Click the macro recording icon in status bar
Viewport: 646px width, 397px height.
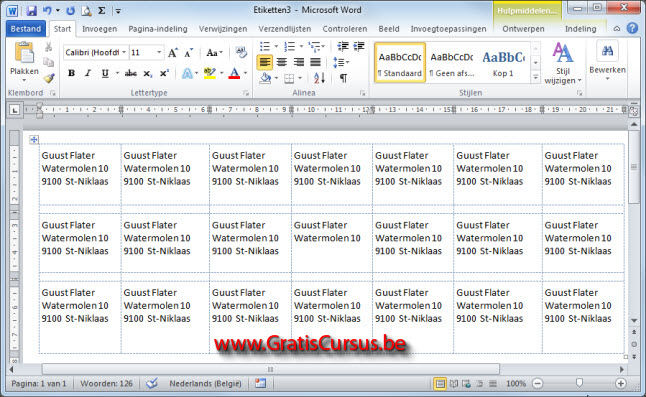pyautogui.click(x=260, y=383)
